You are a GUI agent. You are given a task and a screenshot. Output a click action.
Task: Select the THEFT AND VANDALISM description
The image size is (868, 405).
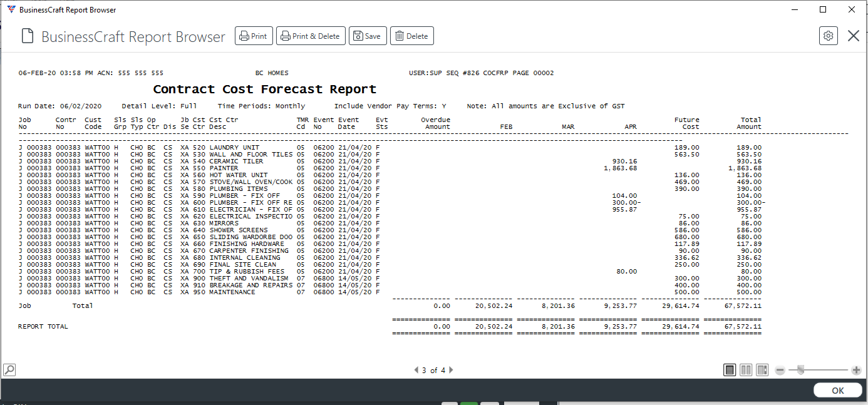click(249, 278)
